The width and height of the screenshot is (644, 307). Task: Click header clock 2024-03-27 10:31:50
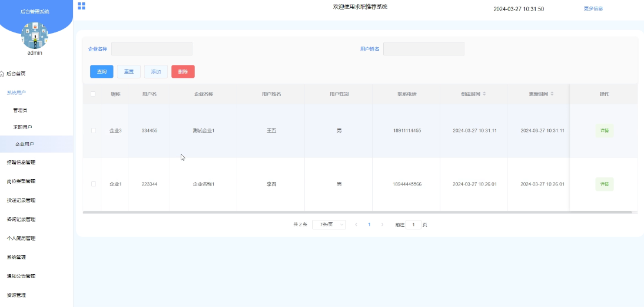point(519,9)
